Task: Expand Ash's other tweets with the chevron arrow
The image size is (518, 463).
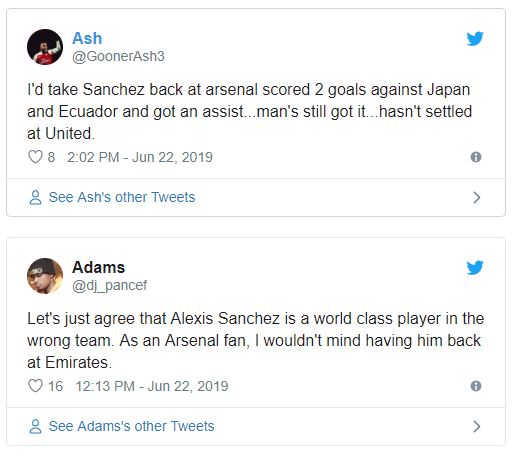Action: coord(477,198)
